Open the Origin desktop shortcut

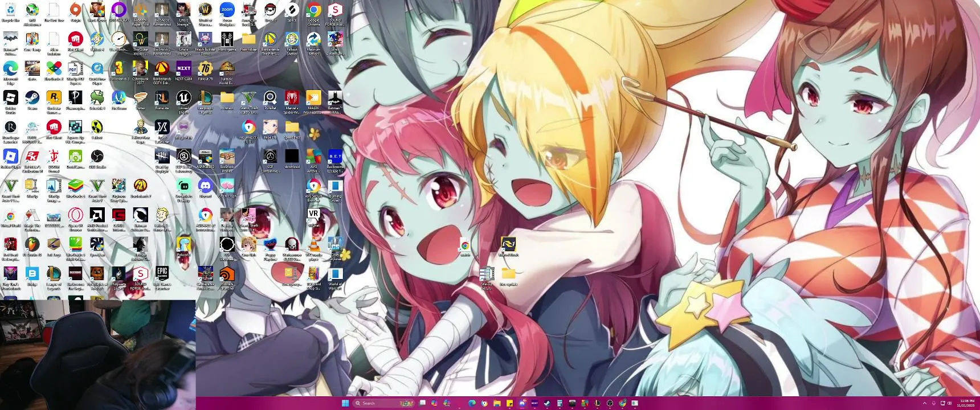(x=75, y=13)
